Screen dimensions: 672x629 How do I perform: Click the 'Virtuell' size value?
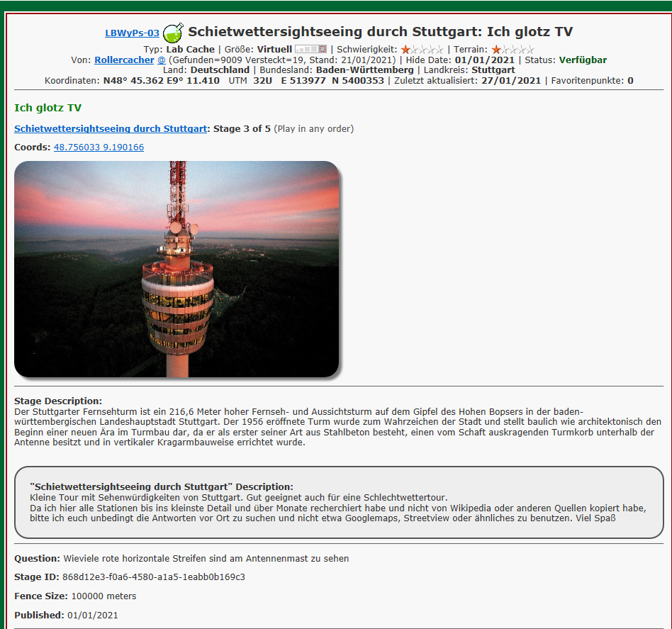point(274,50)
